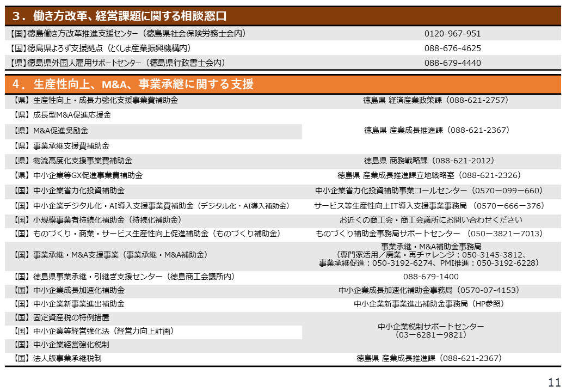
Task: Select 事業承継・M&A支援事業 entry
Action: click(110, 255)
